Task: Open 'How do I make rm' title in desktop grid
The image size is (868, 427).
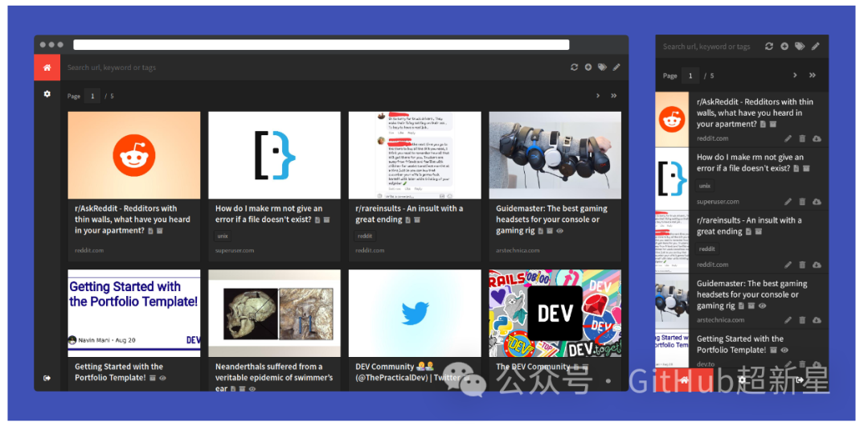Action: [x=269, y=214]
